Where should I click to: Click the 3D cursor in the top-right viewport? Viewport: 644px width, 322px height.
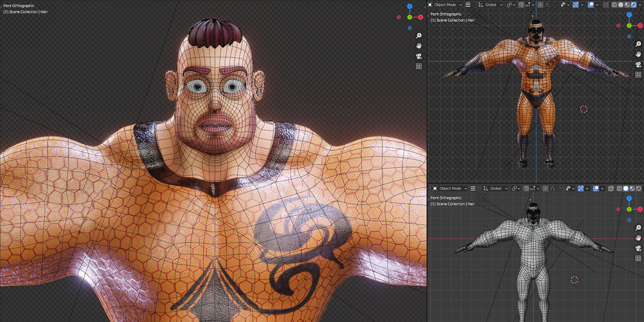(584, 109)
